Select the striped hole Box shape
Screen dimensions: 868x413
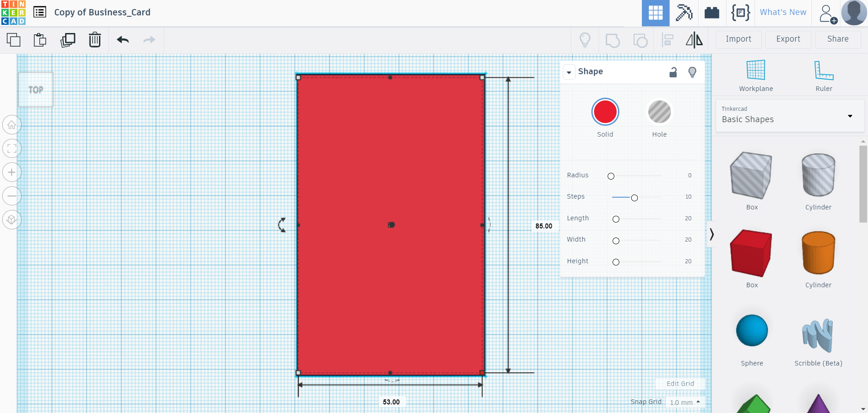pyautogui.click(x=751, y=176)
